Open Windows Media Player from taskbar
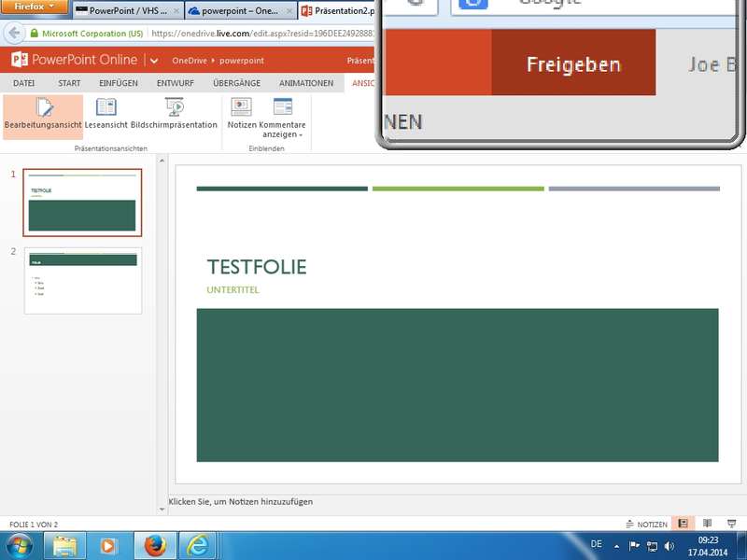 coord(108,546)
